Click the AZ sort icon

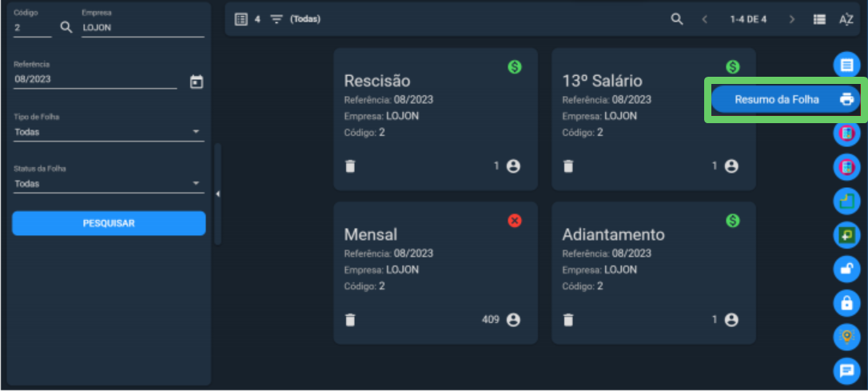coord(846,19)
